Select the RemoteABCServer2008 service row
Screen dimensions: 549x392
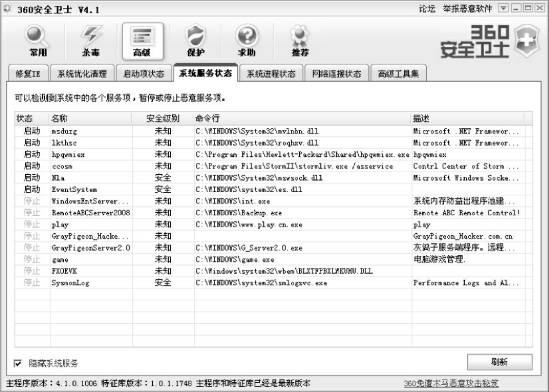coord(274,213)
